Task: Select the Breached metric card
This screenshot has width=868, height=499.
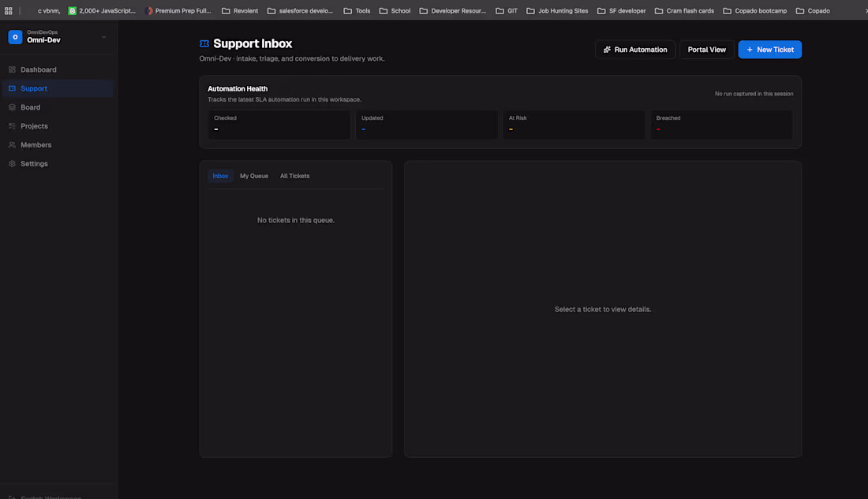Action: point(722,125)
